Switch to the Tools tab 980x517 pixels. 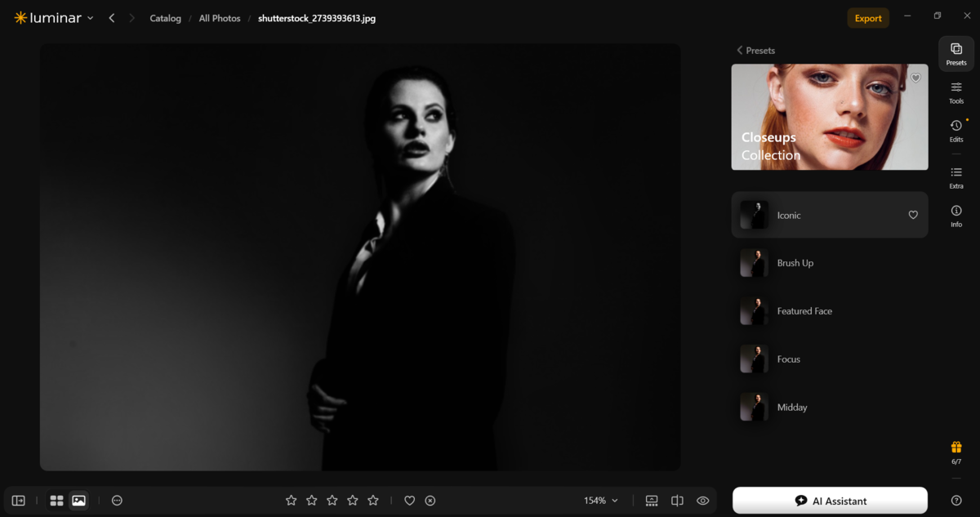(x=956, y=92)
